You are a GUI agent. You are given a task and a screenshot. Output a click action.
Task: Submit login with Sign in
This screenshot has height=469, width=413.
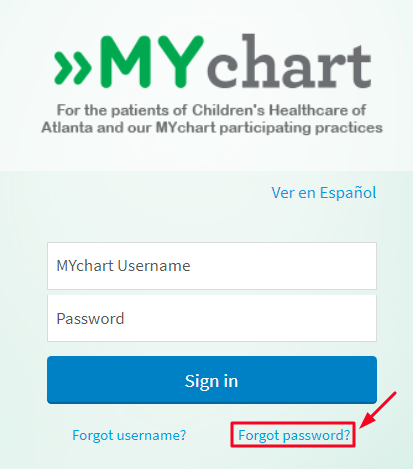212,380
